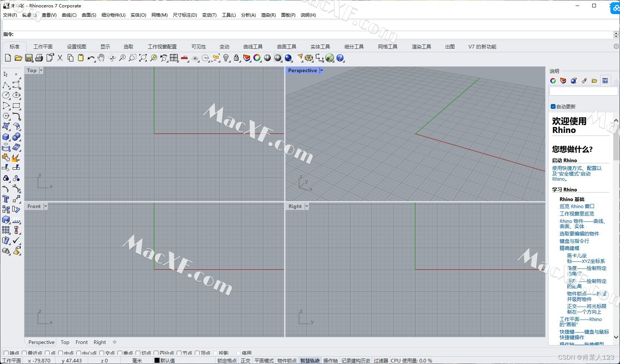Click the New file icon
The image size is (620, 364).
[8, 58]
